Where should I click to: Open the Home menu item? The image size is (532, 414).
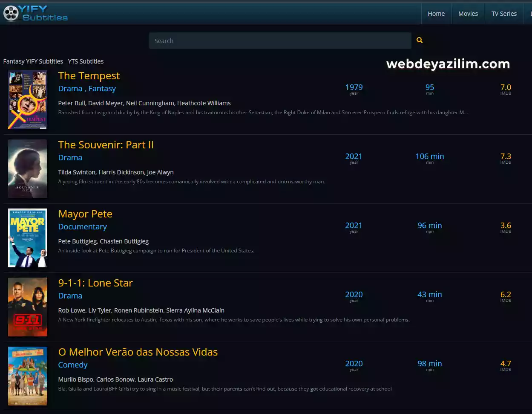436,14
